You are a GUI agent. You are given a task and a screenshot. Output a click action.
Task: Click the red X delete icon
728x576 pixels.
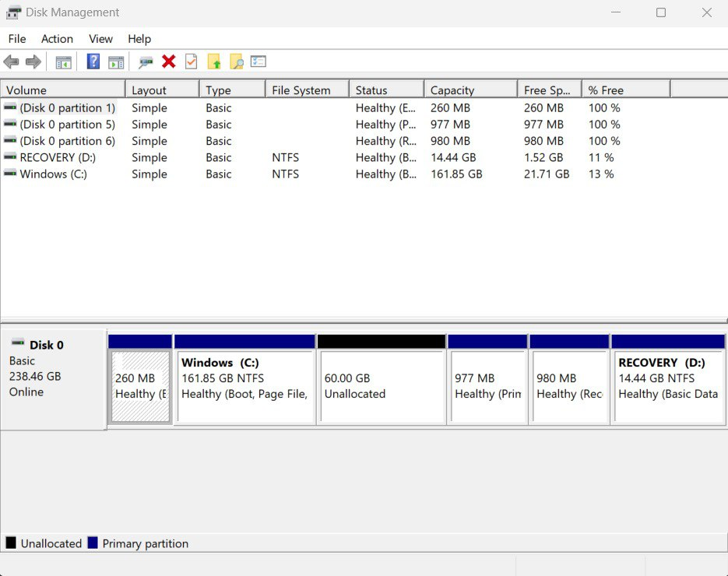(x=168, y=62)
